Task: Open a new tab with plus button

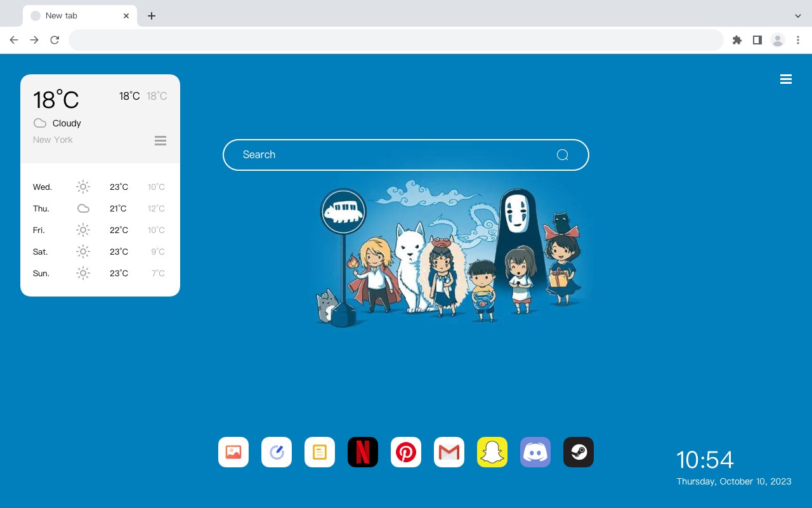Action: click(151, 16)
